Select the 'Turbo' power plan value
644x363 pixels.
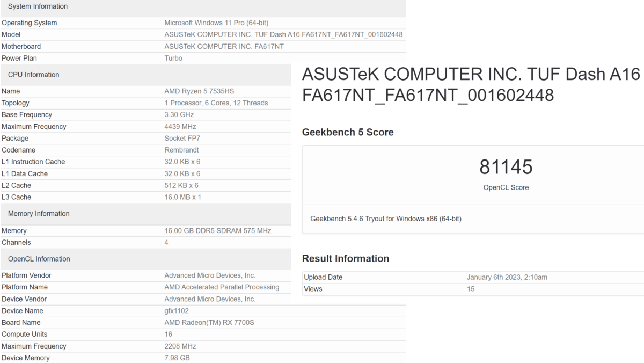click(173, 59)
